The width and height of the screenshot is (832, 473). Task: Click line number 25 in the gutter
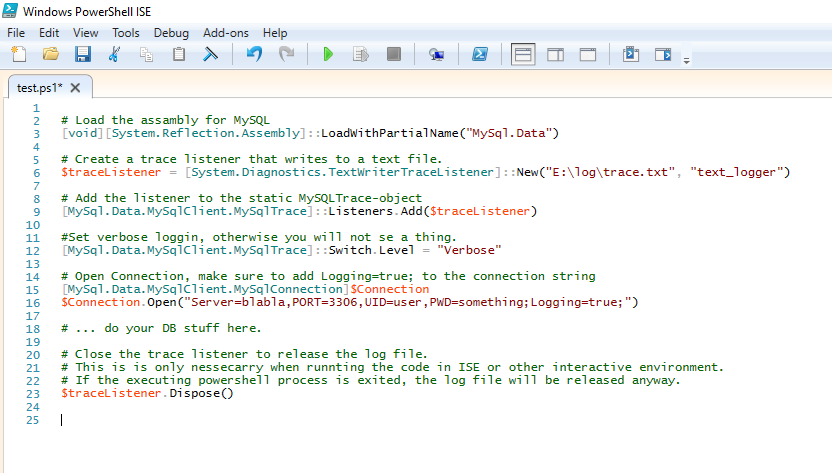pos(32,420)
